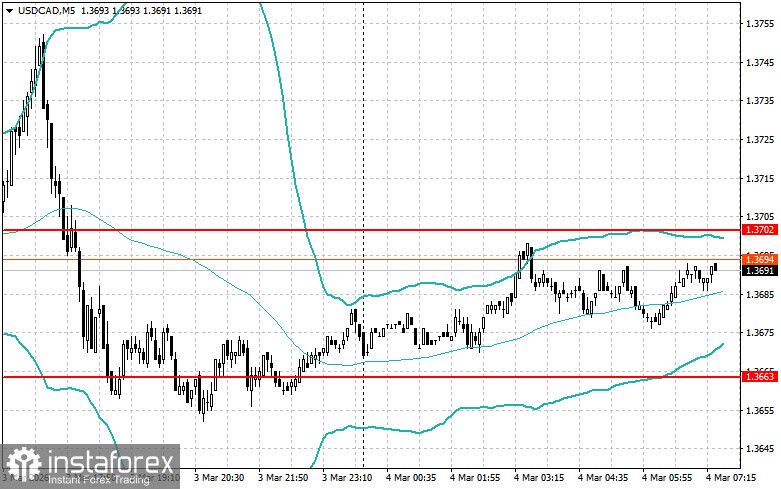Image resolution: width=781 pixels, height=489 pixels.
Task: Select the 1.3702 red price label
Action: pos(760,230)
